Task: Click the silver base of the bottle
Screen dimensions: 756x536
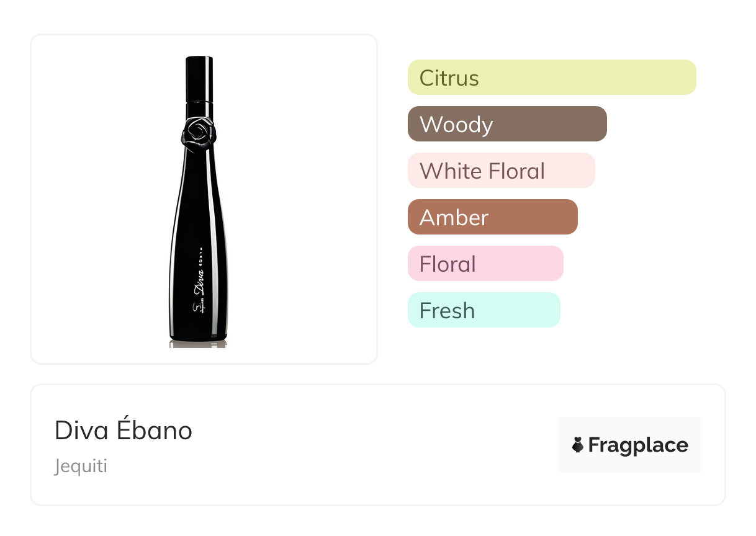Action: pos(198,342)
